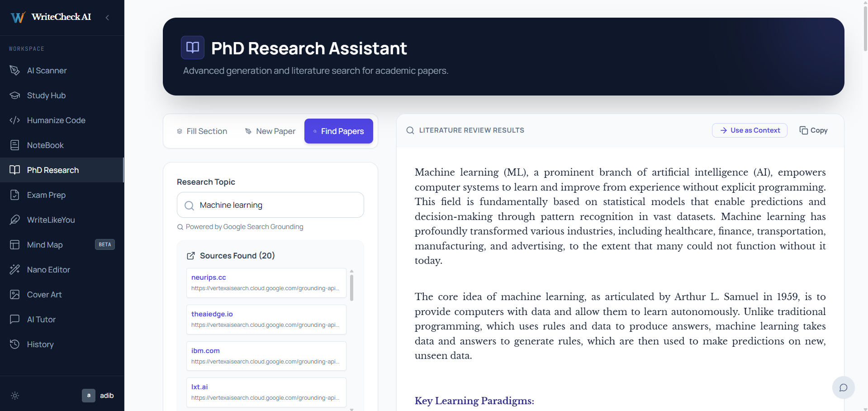The height and width of the screenshot is (411, 868).
Task: Select the WriteLikeYou feature
Action: tap(50, 220)
